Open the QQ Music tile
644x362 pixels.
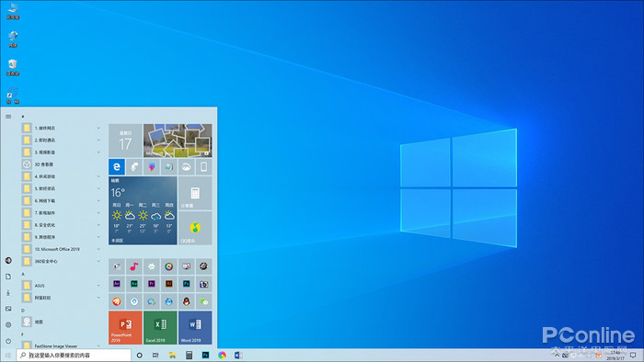click(195, 228)
